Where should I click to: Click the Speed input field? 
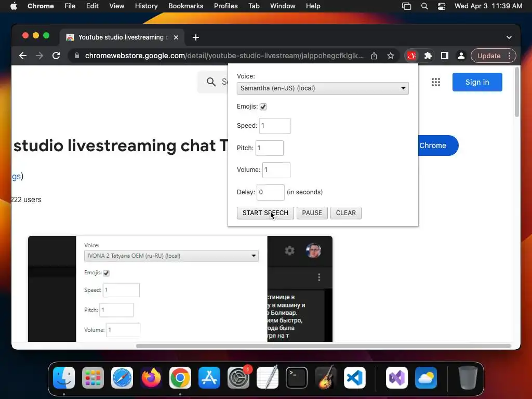(x=275, y=126)
